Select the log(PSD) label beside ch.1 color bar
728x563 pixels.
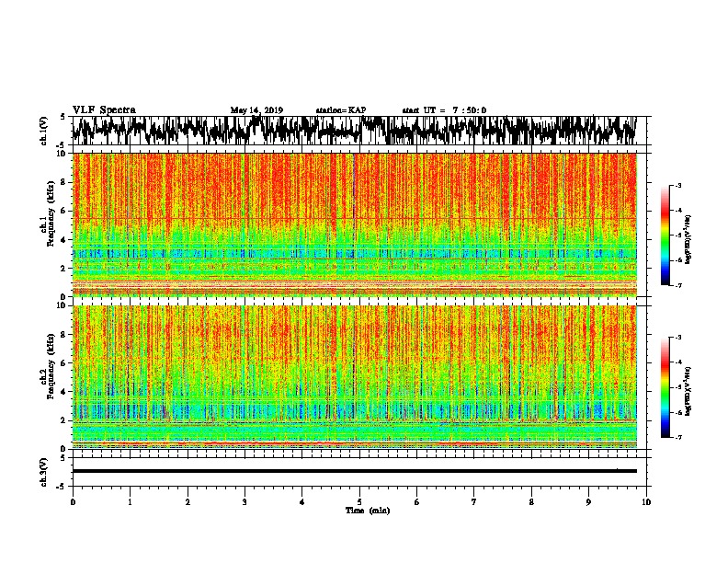tap(688, 239)
